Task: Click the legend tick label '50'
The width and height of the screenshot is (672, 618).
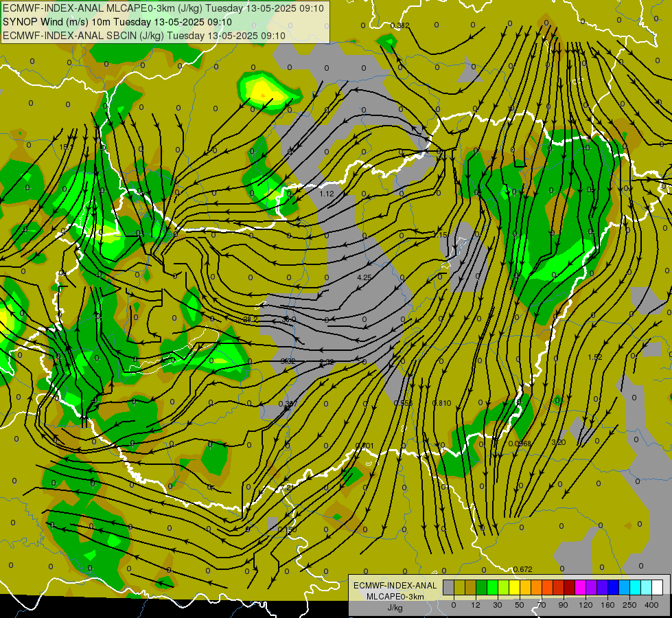Action: point(520,605)
